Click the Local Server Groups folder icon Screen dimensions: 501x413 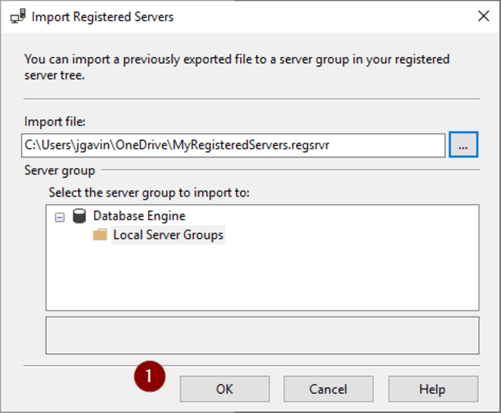coord(100,235)
